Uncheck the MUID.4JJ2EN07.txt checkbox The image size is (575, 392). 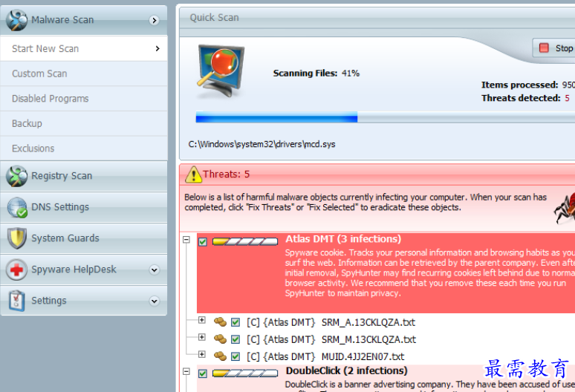pyautogui.click(x=235, y=356)
